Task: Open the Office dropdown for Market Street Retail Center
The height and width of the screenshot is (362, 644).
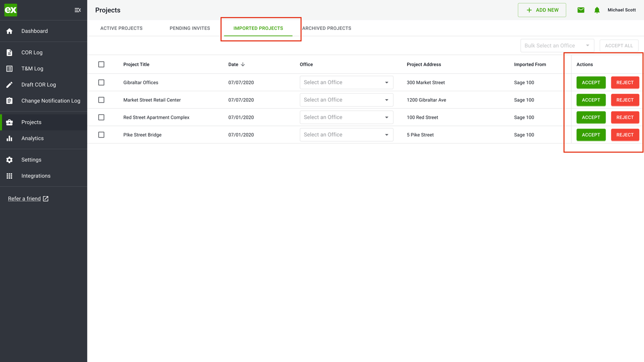Action: [x=346, y=100]
